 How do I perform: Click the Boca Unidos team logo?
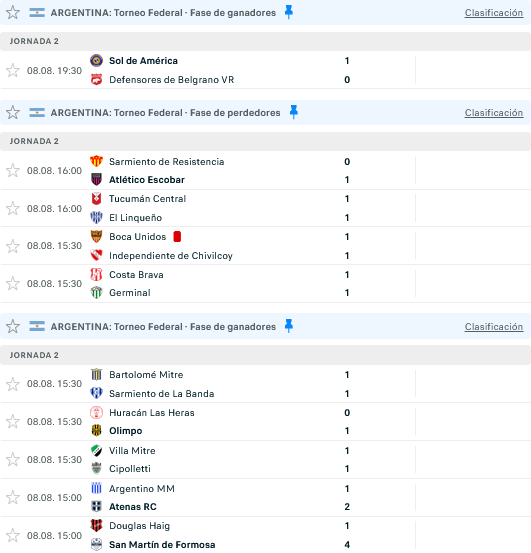[96, 237]
